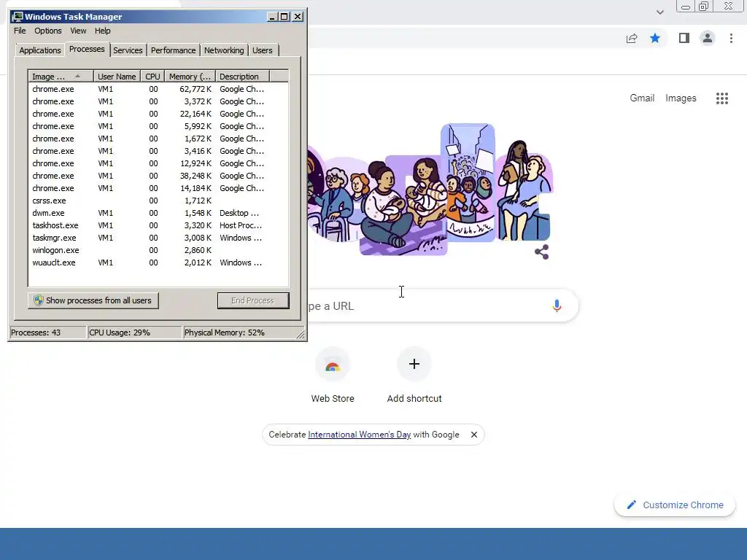Click the End Process button
Image resolution: width=747 pixels, height=560 pixels.
[253, 300]
